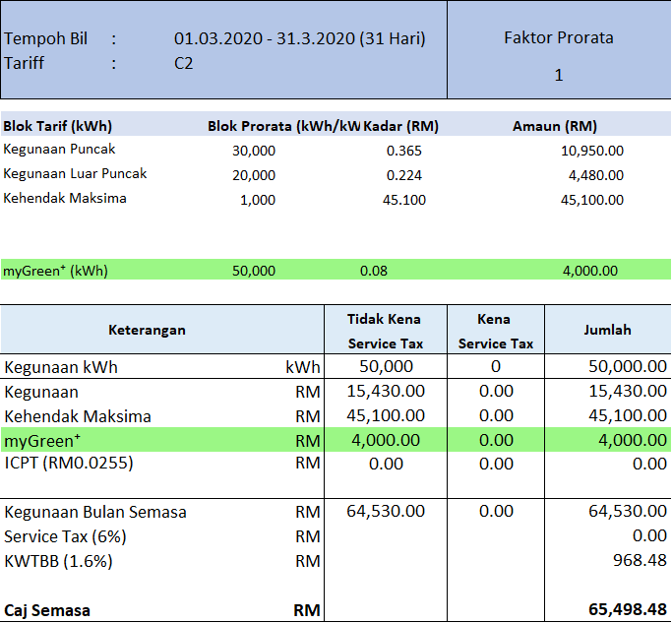The height and width of the screenshot is (623, 672).
Task: Click the Blok Prorata column header
Action: (283, 126)
